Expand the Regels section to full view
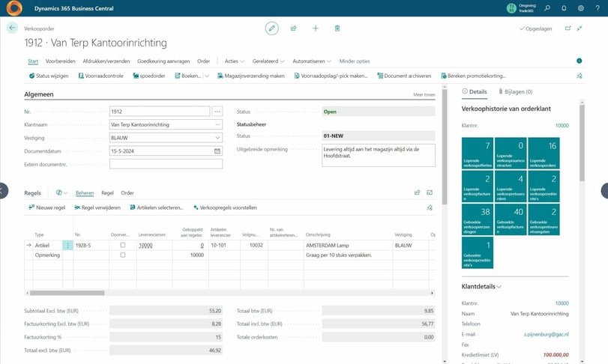Screen dimensions: 608x364 click(430, 192)
